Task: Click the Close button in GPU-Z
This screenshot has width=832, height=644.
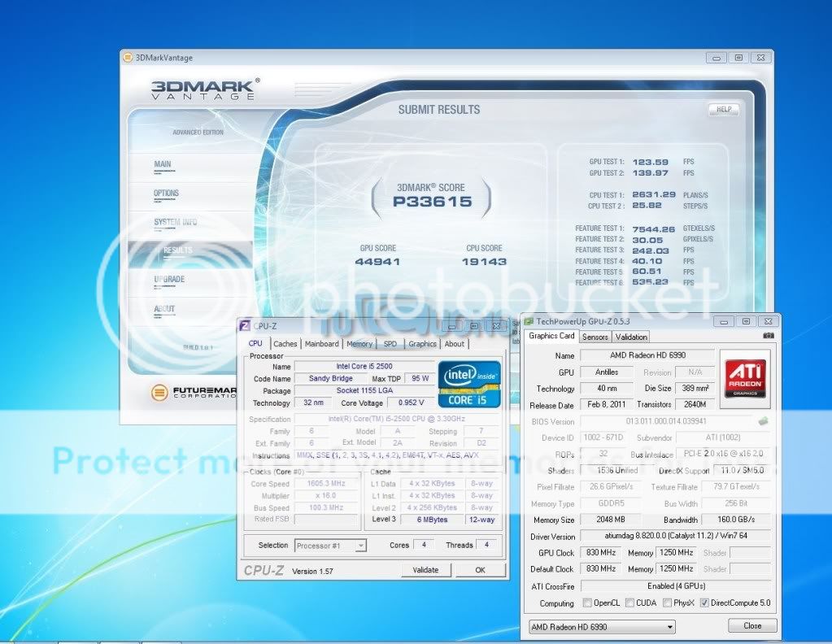Action: click(x=751, y=625)
